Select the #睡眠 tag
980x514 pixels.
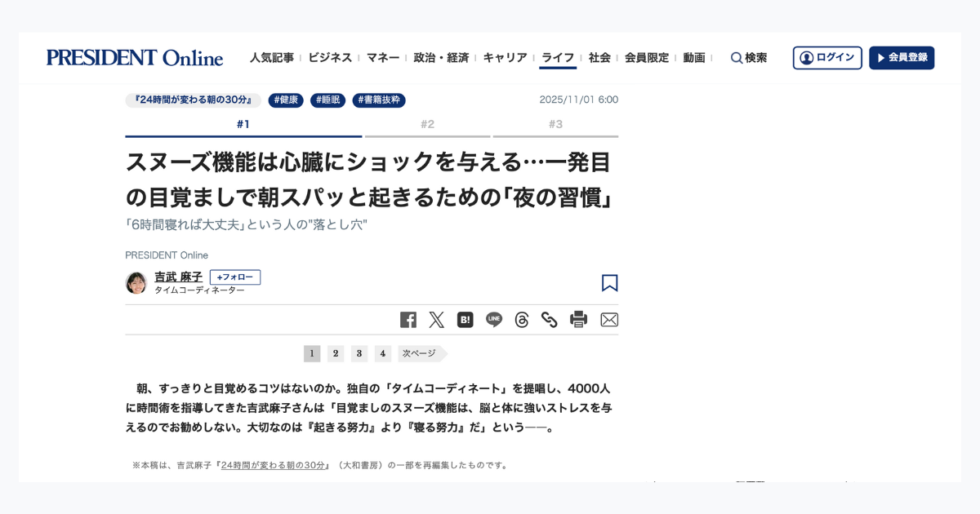[x=327, y=100]
